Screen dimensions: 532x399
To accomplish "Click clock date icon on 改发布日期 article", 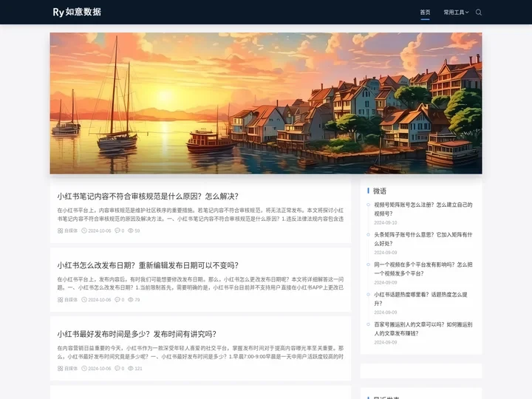I will (84, 299).
